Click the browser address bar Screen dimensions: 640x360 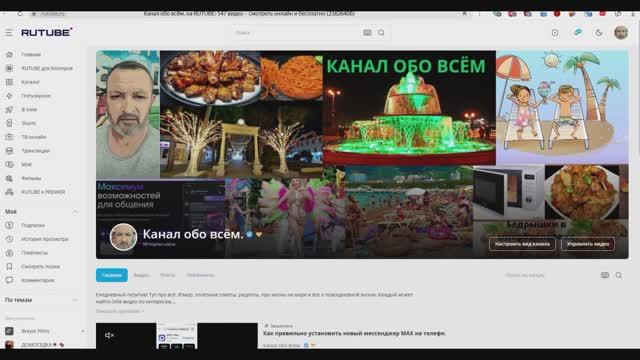point(249,13)
